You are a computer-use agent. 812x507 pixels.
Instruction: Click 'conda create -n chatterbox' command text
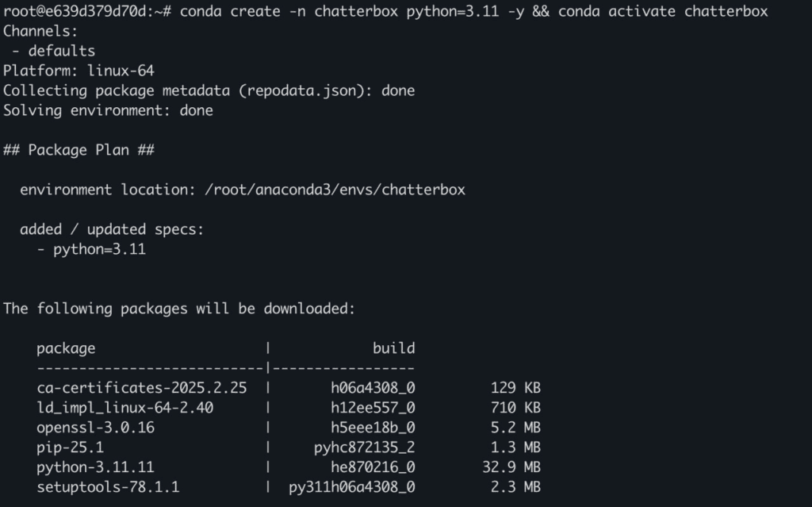[x=289, y=11]
